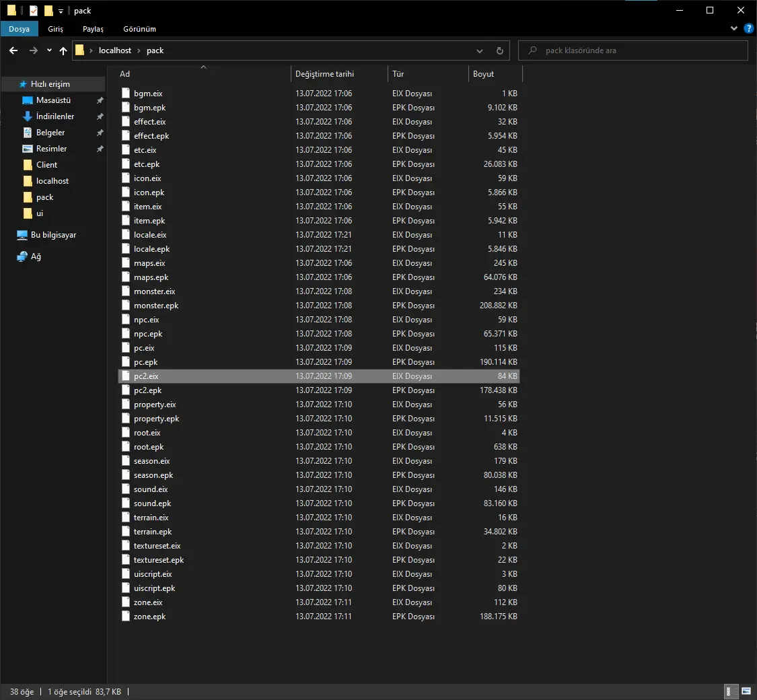This screenshot has height=700, width=757.
Task: Refresh the pack folder view
Action: [499, 50]
